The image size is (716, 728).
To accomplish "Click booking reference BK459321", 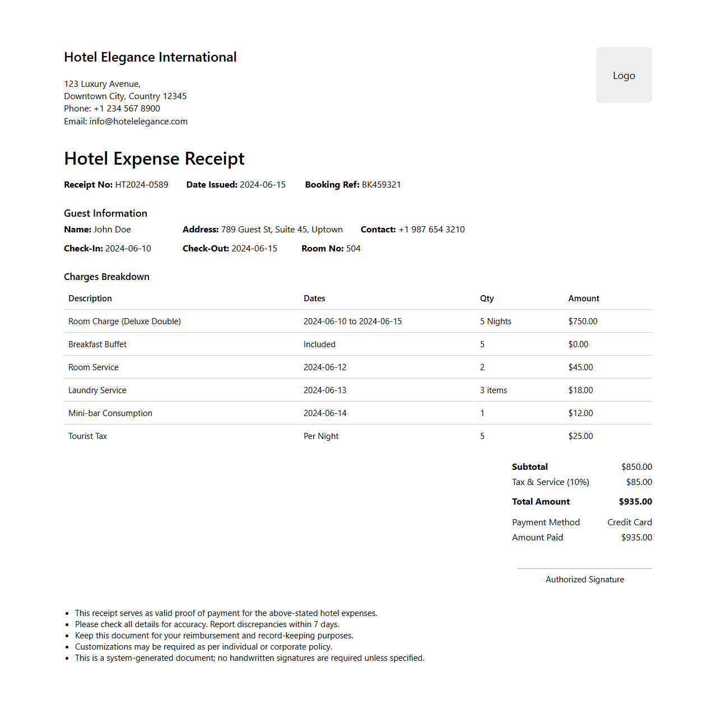I will pyautogui.click(x=381, y=185).
